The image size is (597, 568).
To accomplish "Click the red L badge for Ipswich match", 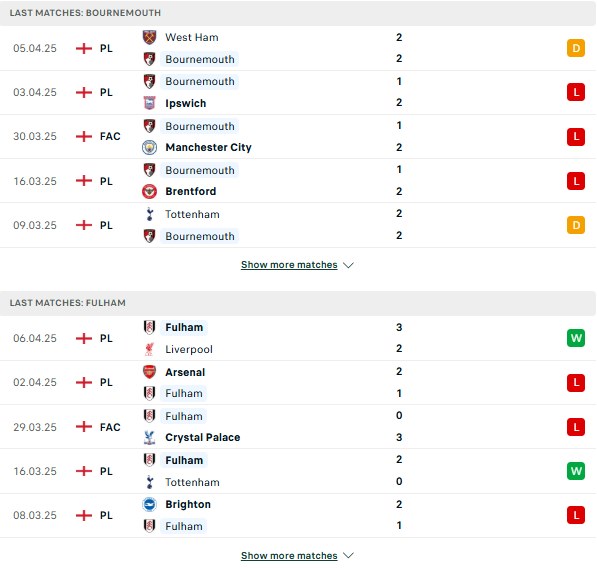I will click(x=576, y=92).
